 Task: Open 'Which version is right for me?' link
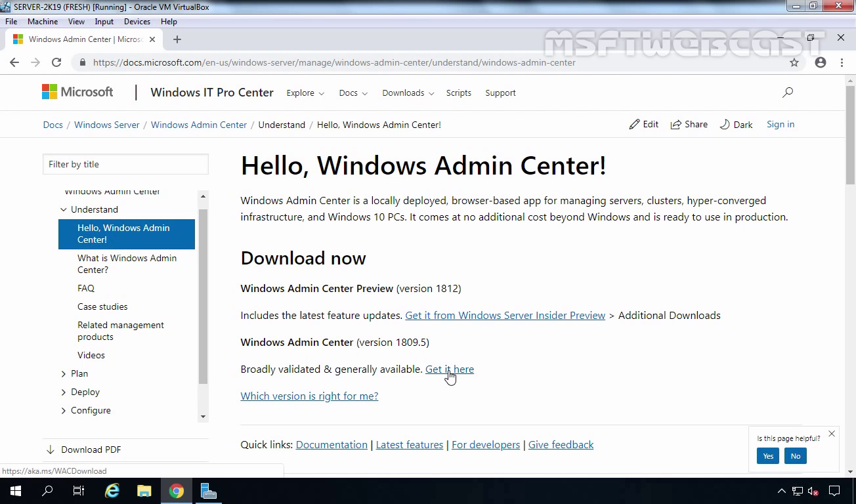(309, 396)
